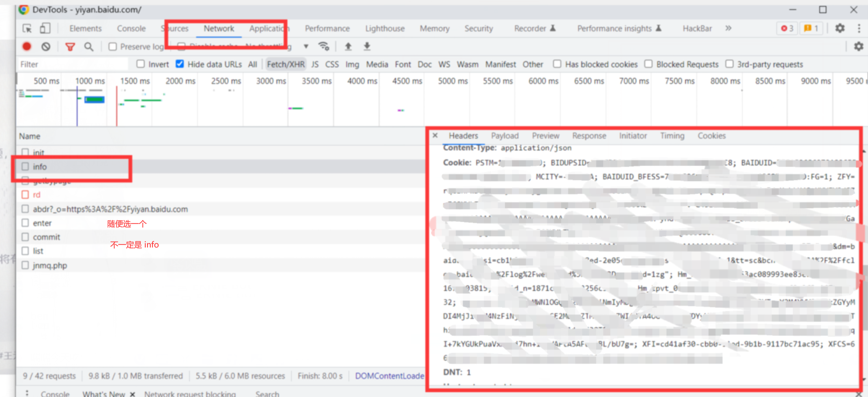Image resolution: width=868 pixels, height=397 pixels.
Task: Open the throttling dropdown arrow
Action: click(306, 46)
